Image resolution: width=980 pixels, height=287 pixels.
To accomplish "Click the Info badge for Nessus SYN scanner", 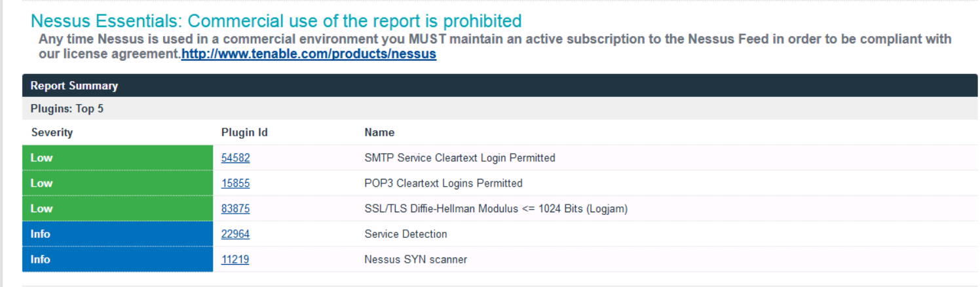I will (117, 259).
